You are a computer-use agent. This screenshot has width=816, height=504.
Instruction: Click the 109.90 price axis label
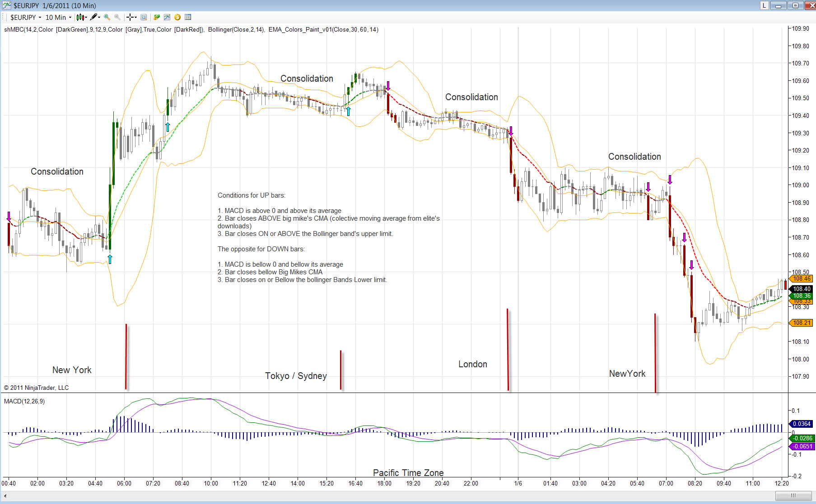tap(800, 28)
